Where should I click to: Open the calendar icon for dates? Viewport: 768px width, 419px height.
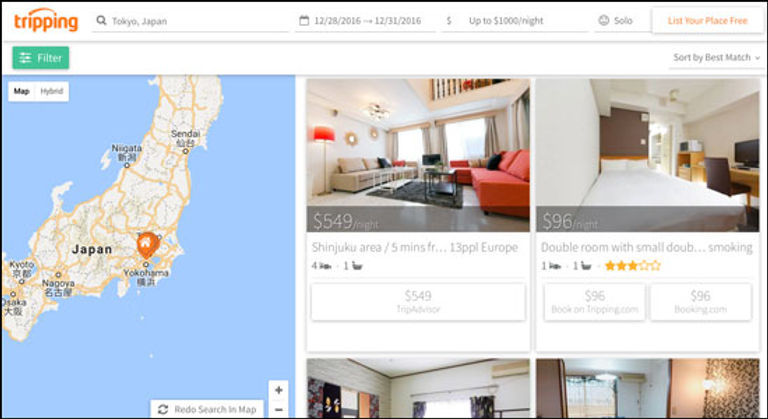click(304, 21)
